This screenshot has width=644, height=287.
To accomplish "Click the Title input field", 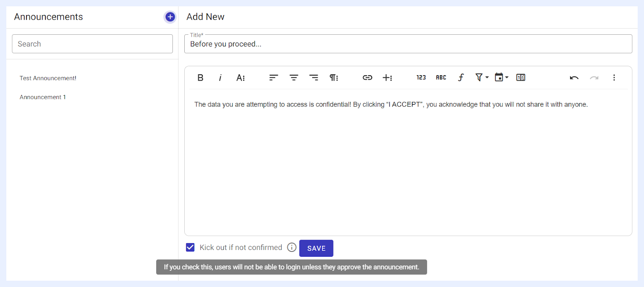I will pos(408,44).
